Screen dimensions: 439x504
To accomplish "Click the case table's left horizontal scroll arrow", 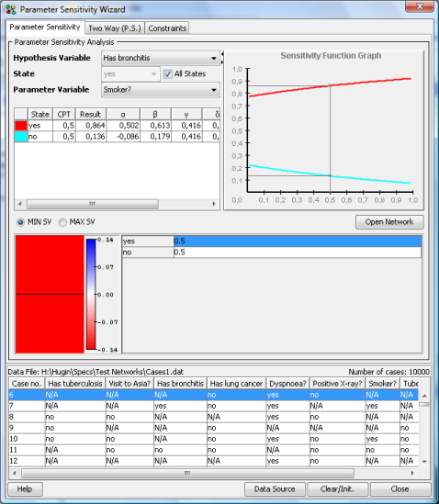I will 14,473.
